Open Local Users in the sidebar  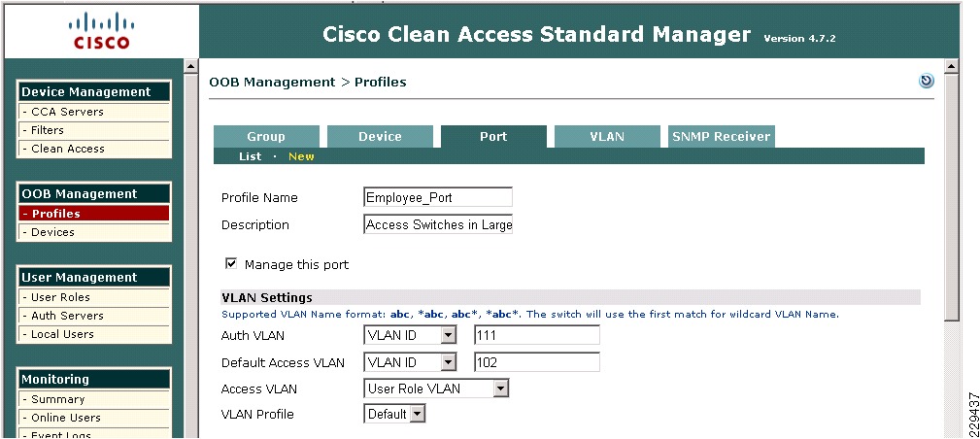point(94,334)
